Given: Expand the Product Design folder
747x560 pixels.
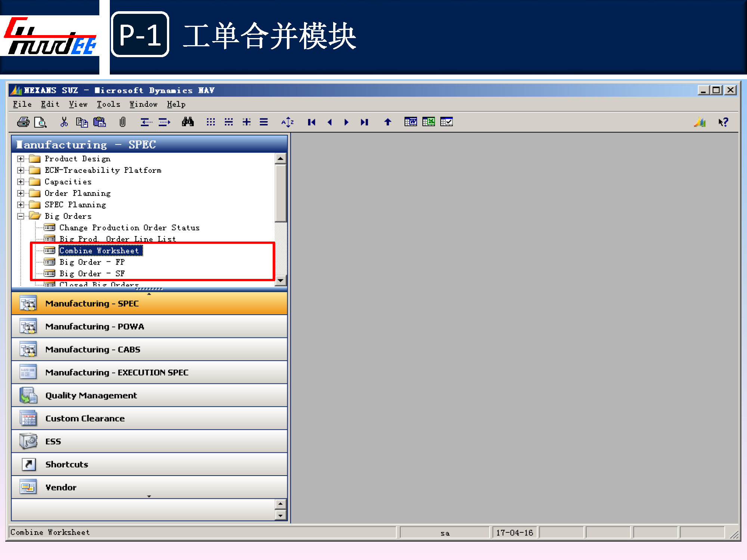Looking at the screenshot, I should (x=21, y=159).
